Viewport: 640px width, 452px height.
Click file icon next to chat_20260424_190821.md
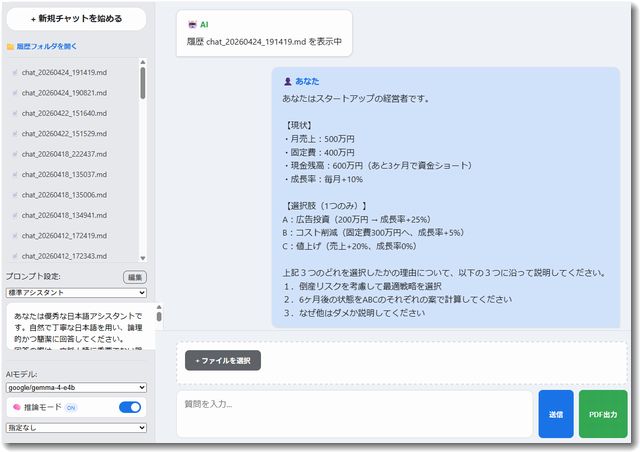(15, 93)
